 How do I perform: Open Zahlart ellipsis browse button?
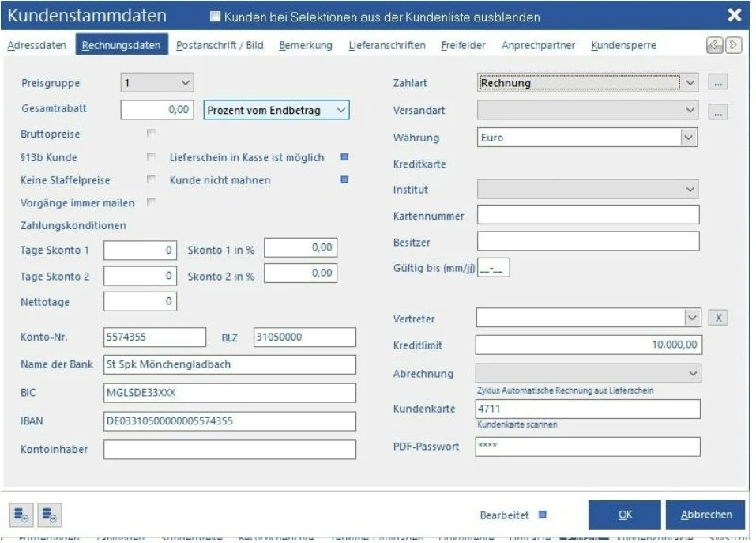point(718,82)
